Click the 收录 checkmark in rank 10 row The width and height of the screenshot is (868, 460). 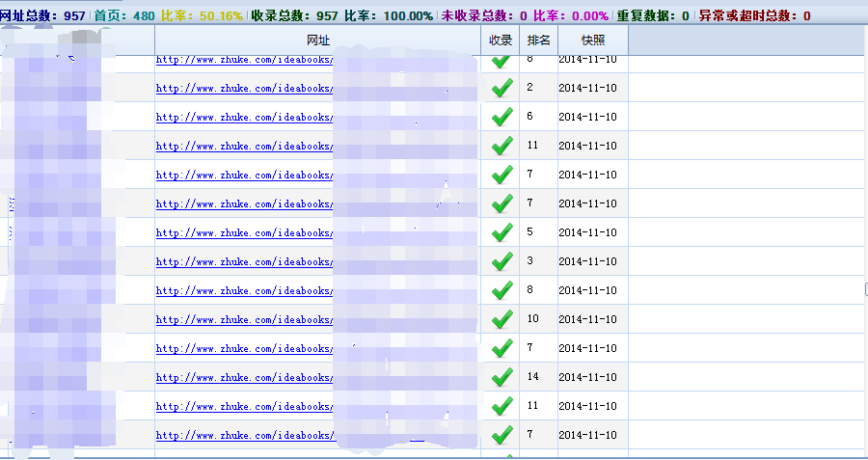(501, 319)
